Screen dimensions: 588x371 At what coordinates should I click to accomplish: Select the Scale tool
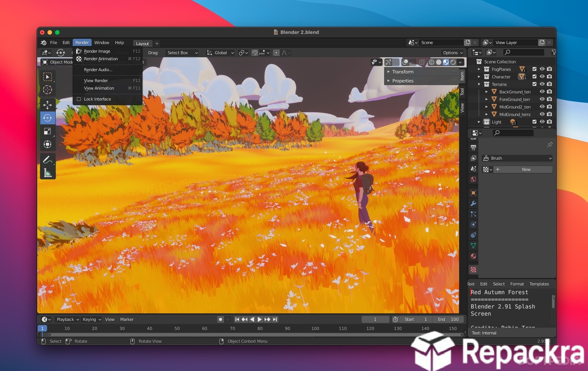(x=47, y=131)
